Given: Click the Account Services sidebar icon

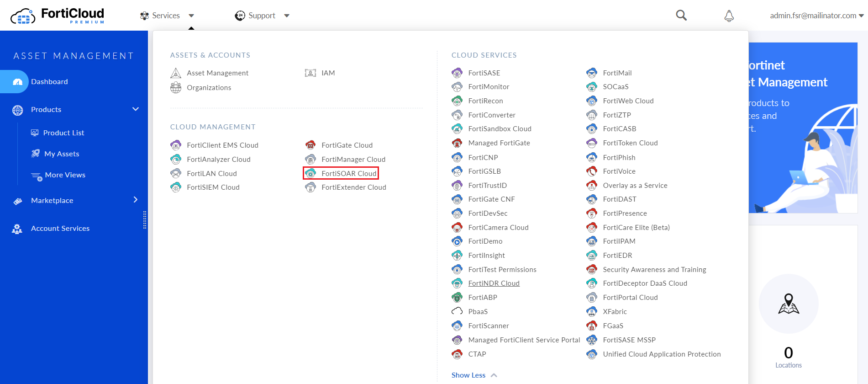Looking at the screenshot, I should pos(17,229).
